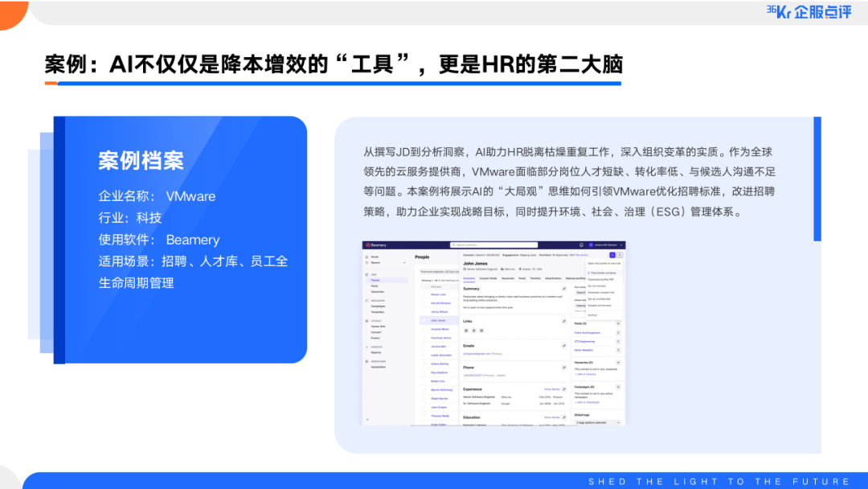868x489 pixels.
Task: Open the Front-End Engineers pool link
Action: tap(588, 333)
